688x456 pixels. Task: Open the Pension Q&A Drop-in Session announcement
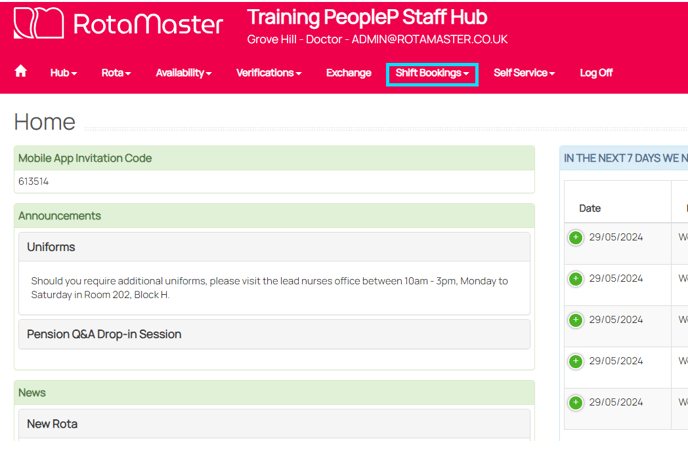104,334
